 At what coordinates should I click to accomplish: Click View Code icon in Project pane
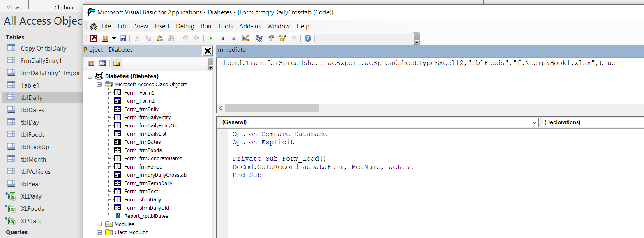point(92,63)
